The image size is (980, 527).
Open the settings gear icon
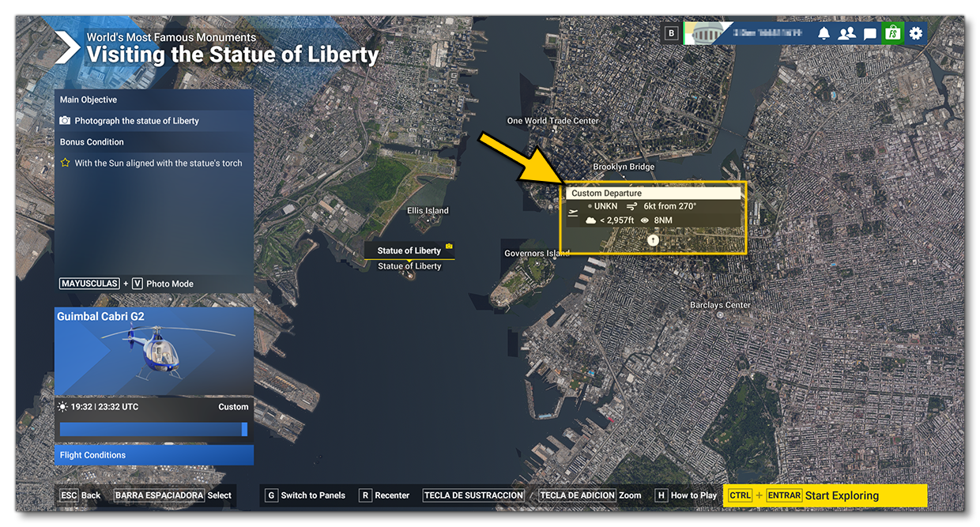(914, 32)
